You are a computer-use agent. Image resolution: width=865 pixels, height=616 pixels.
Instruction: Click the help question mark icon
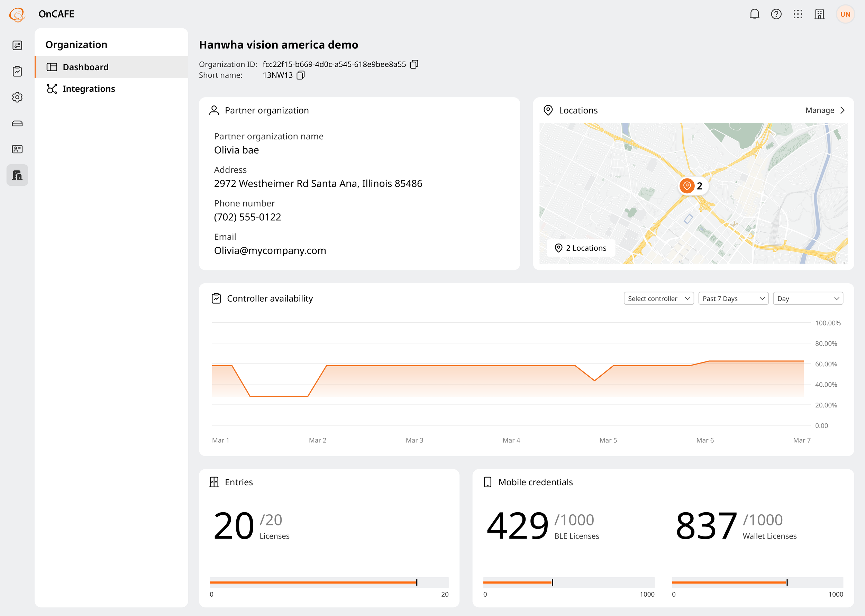[x=776, y=14]
